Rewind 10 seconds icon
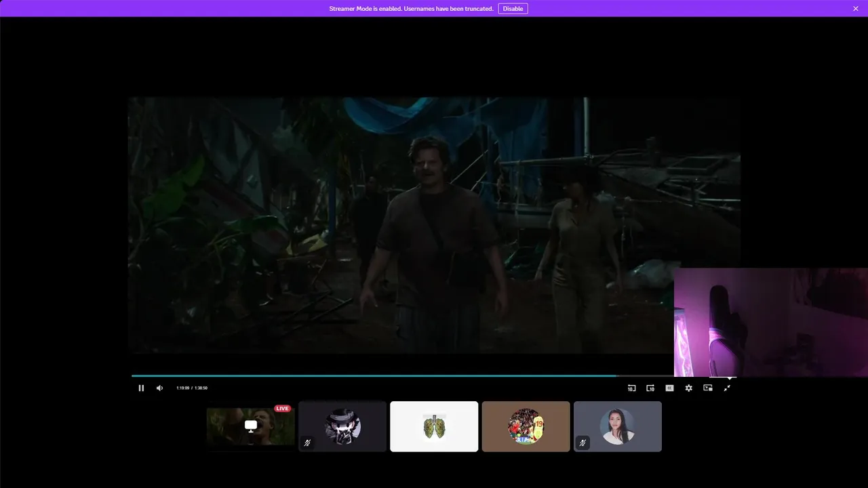 [x=631, y=388]
